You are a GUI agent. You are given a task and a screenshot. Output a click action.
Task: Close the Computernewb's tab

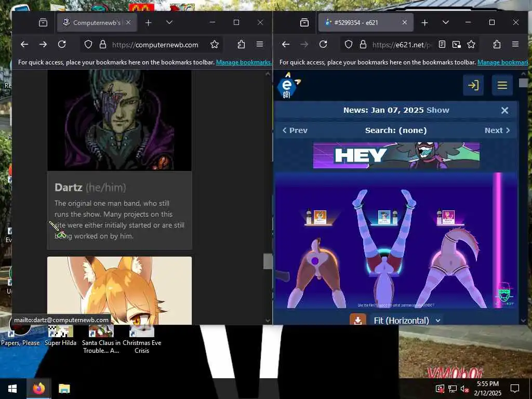[x=128, y=23]
